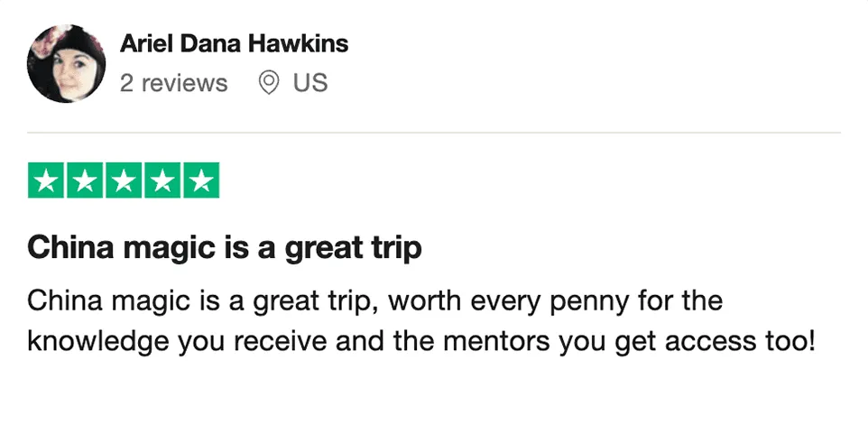Click the location pin icon
Image resolution: width=868 pixels, height=425 pixels.
click(268, 84)
